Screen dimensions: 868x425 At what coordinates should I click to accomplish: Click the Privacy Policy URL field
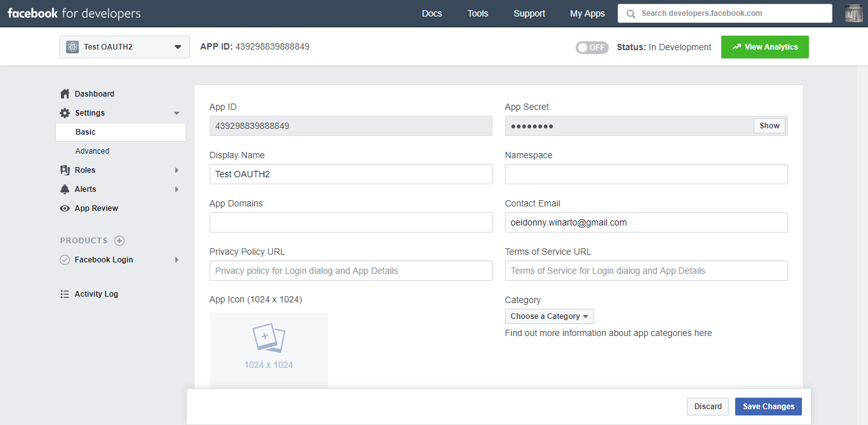[351, 271]
